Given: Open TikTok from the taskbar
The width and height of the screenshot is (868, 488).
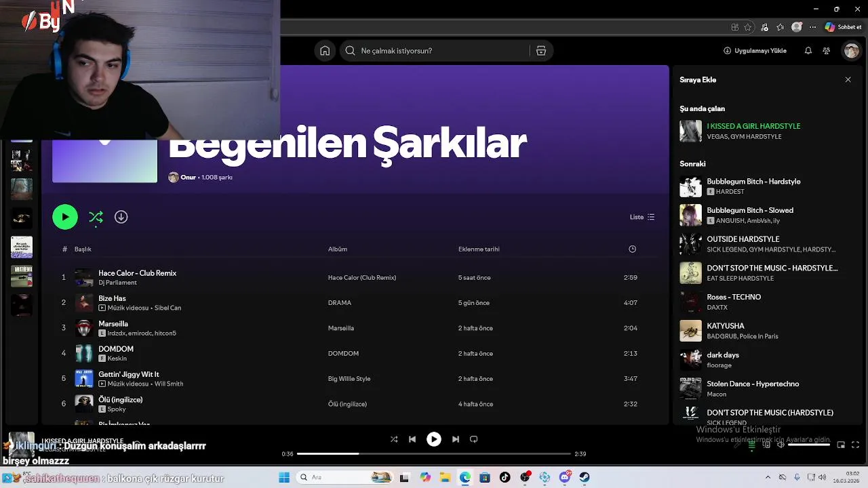Looking at the screenshot, I should (505, 477).
